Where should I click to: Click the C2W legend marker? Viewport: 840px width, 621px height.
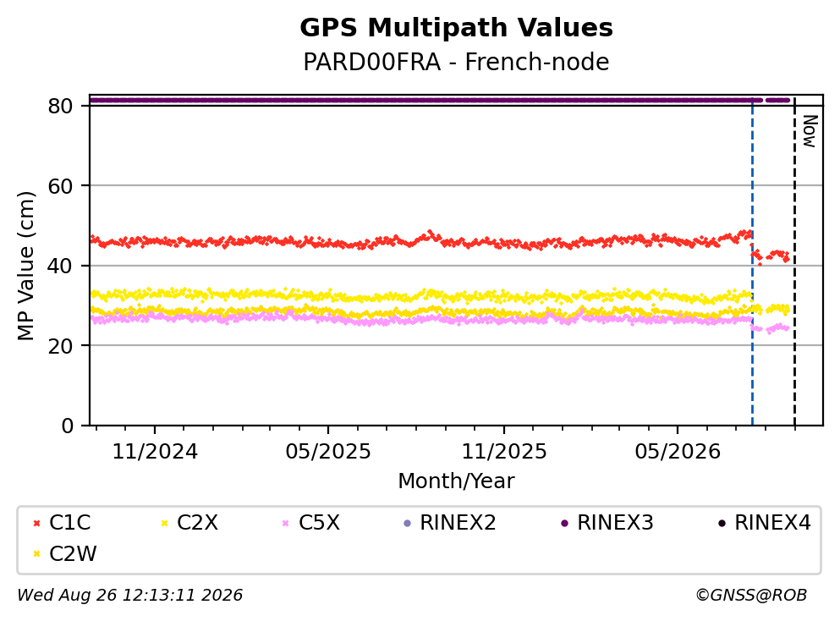(36, 554)
